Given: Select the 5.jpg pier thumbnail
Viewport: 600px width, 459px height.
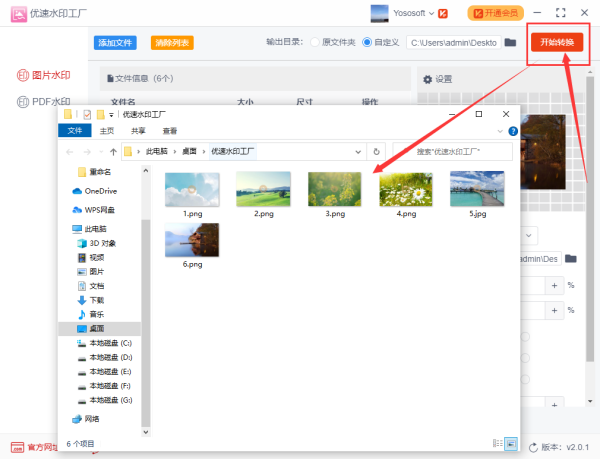Looking at the screenshot, I should [x=477, y=189].
